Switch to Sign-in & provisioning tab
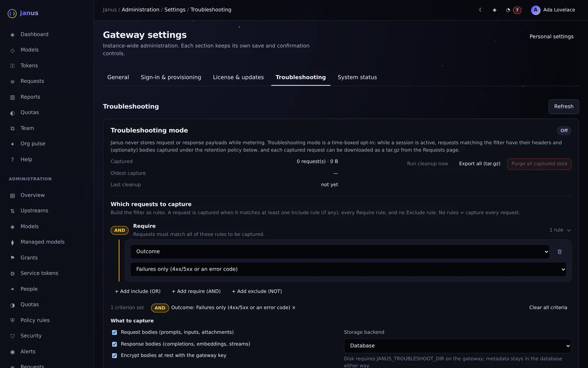 point(171,77)
